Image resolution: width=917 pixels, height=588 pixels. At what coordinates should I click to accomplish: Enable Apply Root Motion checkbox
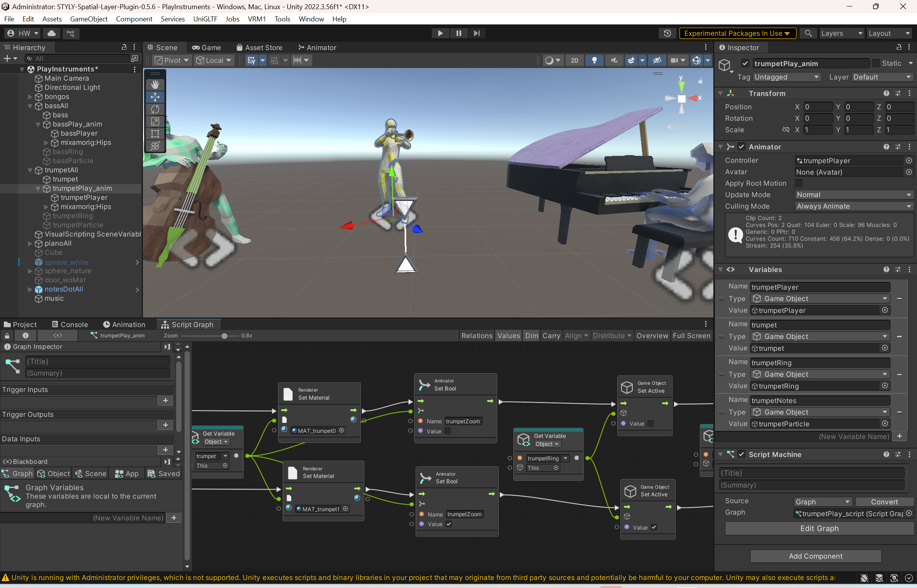[x=799, y=183]
